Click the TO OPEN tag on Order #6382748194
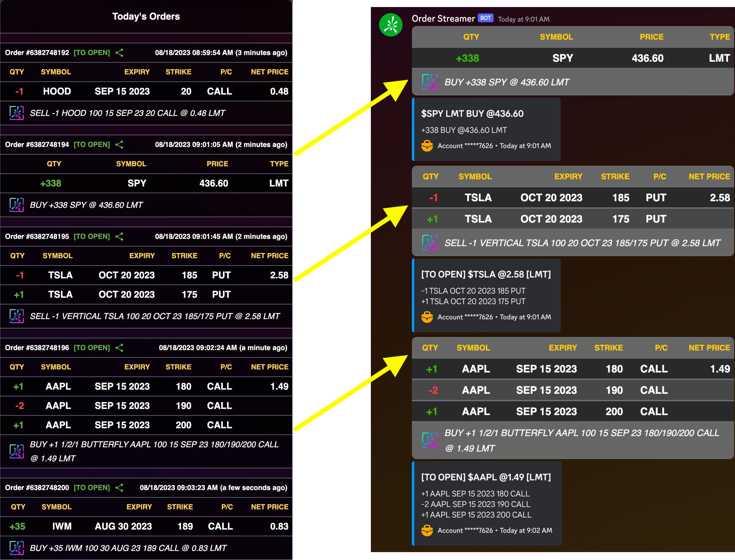735x560 pixels. point(92,145)
